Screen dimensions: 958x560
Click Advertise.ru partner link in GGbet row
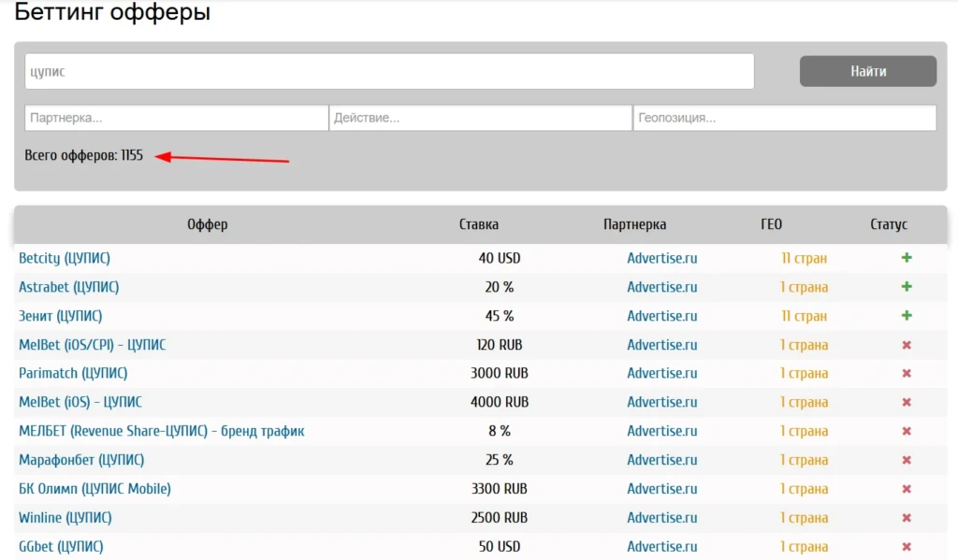(661, 547)
